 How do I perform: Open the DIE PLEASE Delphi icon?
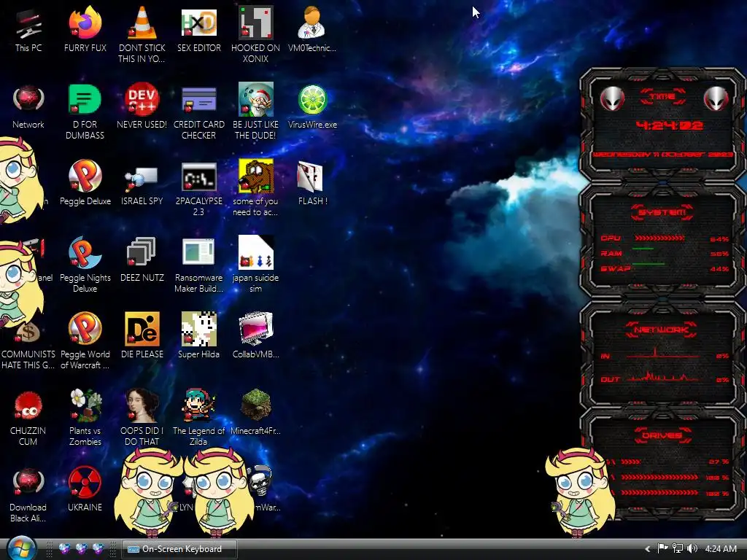[x=142, y=329]
